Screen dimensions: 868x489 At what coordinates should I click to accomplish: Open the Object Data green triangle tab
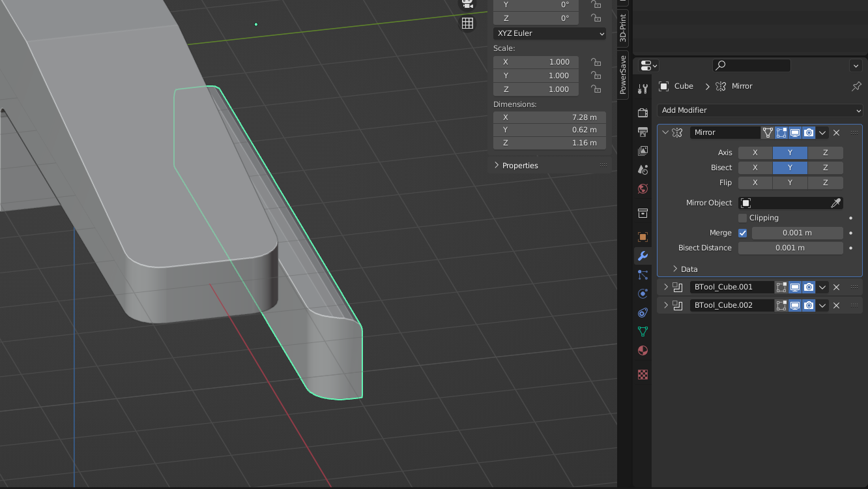643,331
